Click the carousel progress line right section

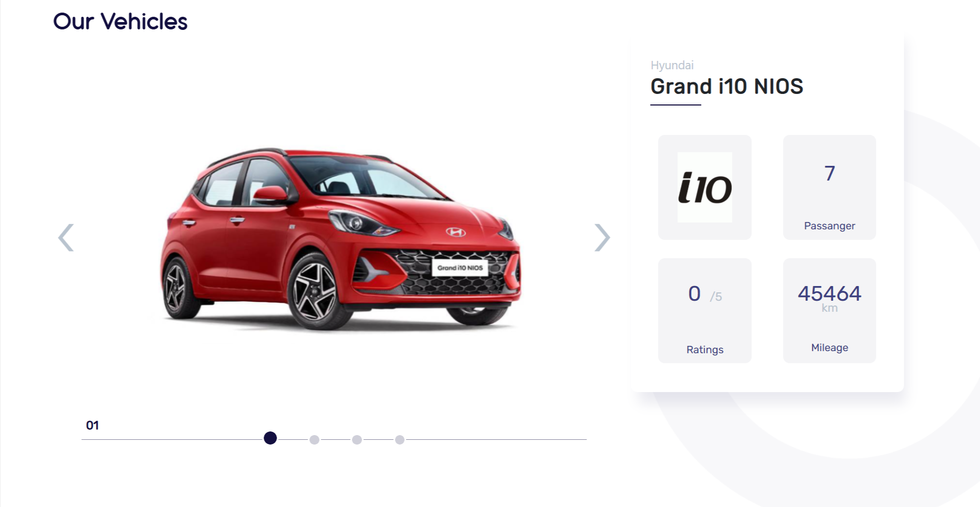coord(496,440)
